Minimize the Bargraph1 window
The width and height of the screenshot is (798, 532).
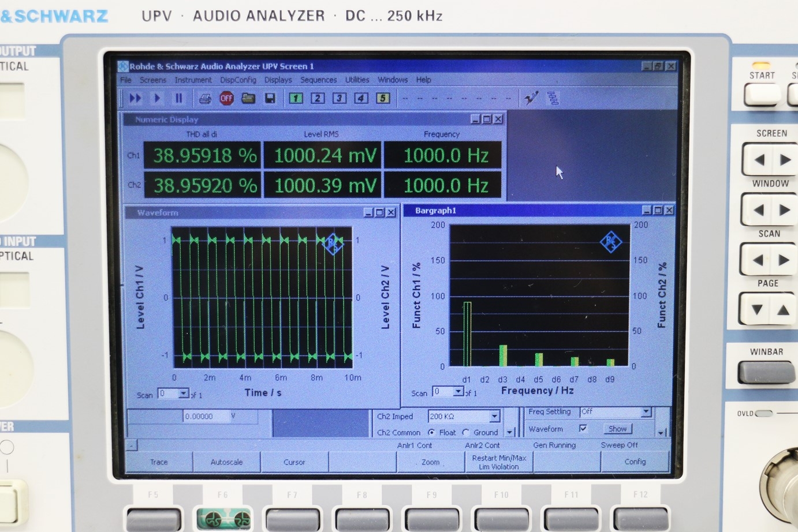tap(647, 210)
